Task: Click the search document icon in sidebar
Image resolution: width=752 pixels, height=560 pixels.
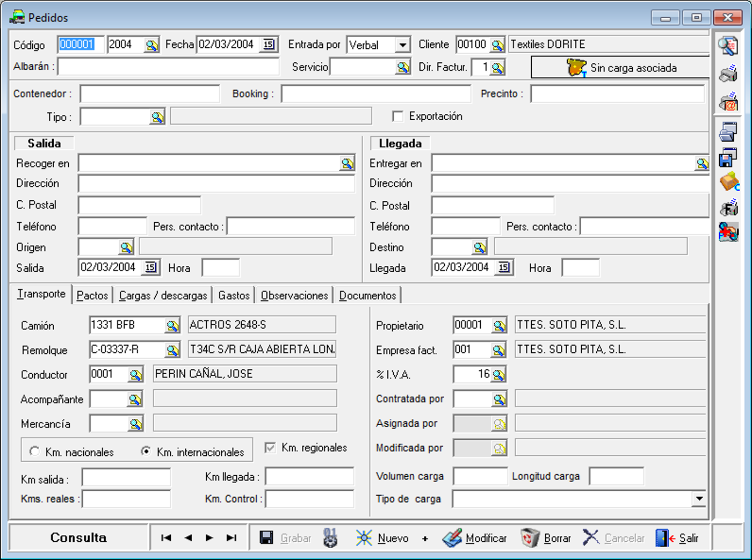Action: click(x=728, y=46)
